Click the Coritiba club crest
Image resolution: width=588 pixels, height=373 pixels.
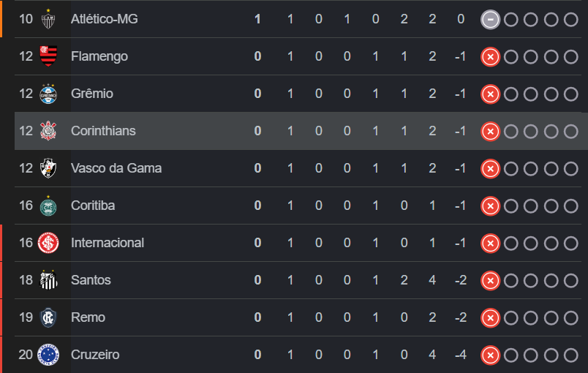48,206
